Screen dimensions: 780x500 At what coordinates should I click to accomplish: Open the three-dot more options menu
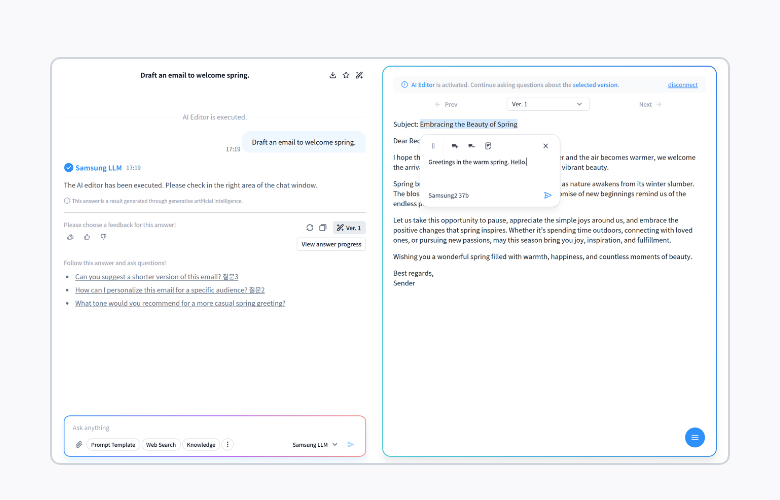click(x=227, y=444)
